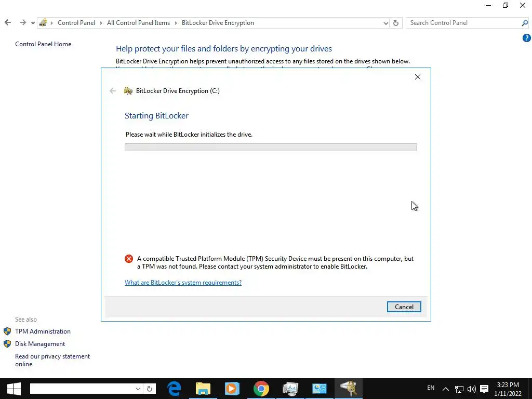Minimize the Control Panel window
This screenshot has width=532, height=399.
pyautogui.click(x=488, y=5)
